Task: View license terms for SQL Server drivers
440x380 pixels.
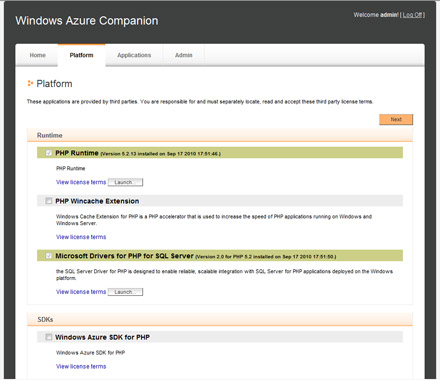Action: pyautogui.click(x=81, y=292)
